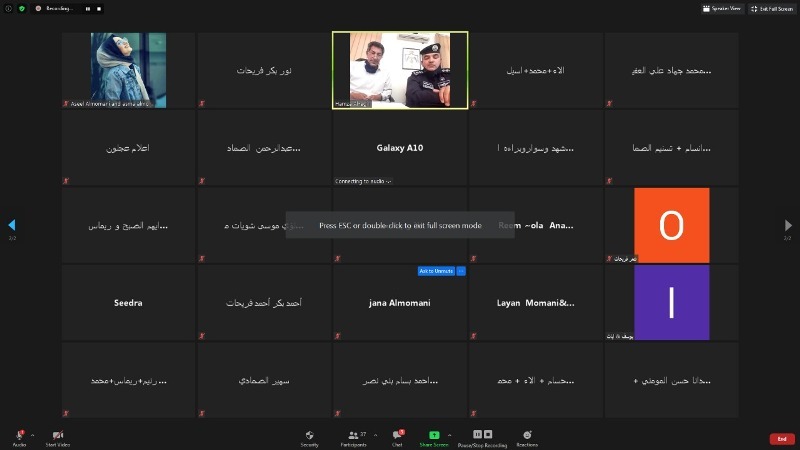Stop recording in the bottom toolbar
800x450 pixels.
pyautogui.click(x=488, y=434)
